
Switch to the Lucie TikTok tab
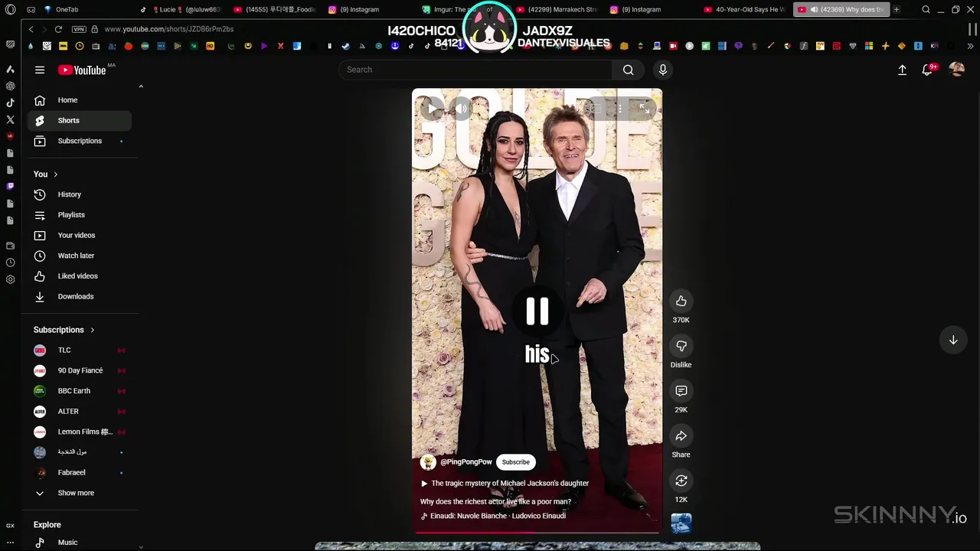181,9
